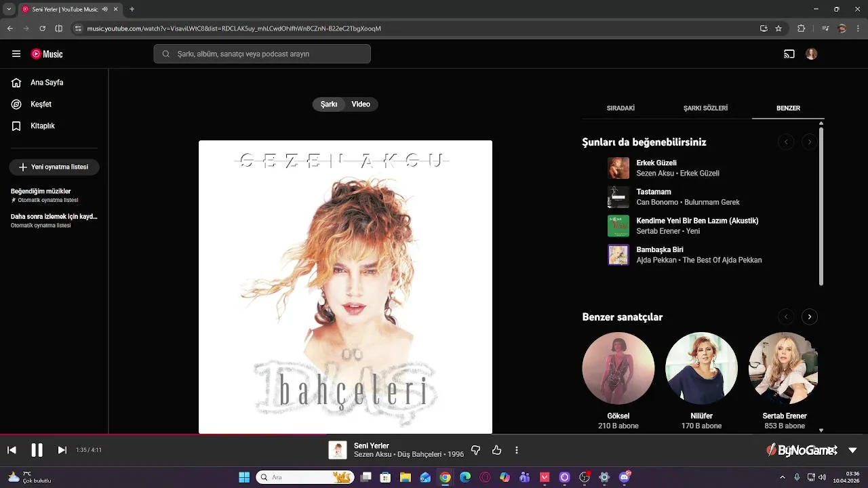The height and width of the screenshot is (488, 868).
Task: Open File Explorer from taskbar
Action: [x=405, y=477]
